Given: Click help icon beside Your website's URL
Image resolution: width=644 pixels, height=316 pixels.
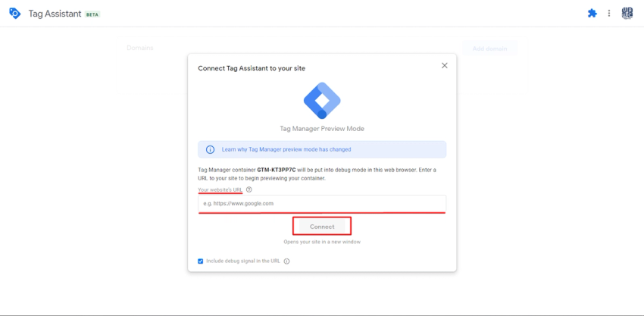Looking at the screenshot, I should pos(249,190).
